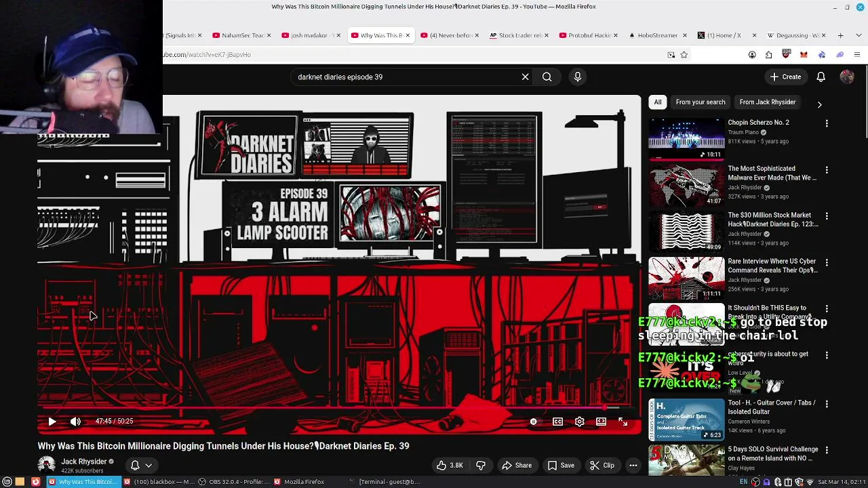
Task: Select the All filter chip
Action: click(x=658, y=102)
